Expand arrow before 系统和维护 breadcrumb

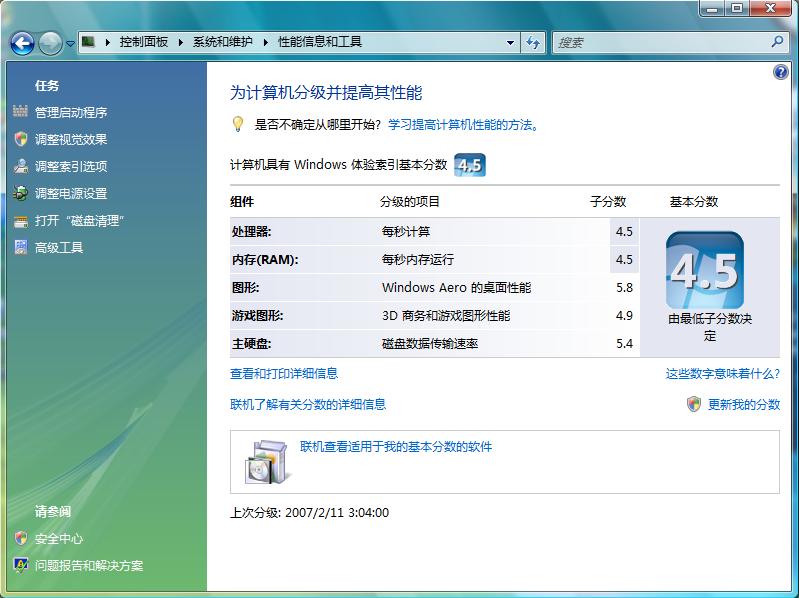[x=180, y=42]
